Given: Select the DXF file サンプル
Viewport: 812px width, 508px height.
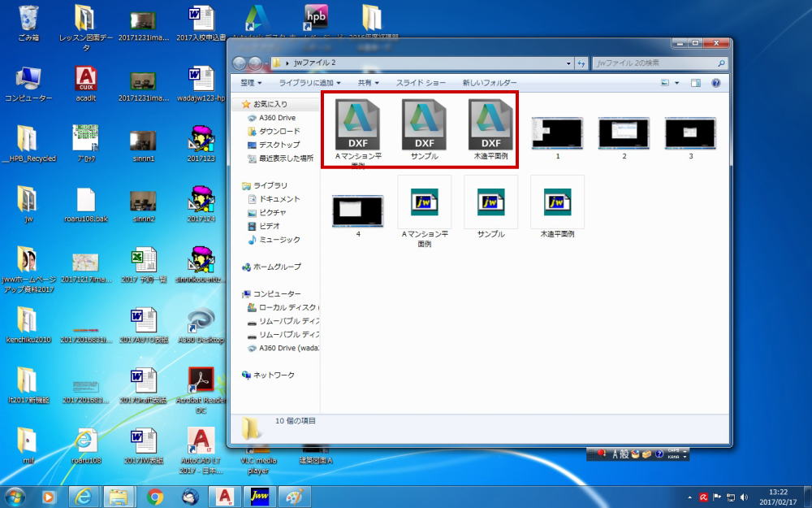Looking at the screenshot, I should pyautogui.click(x=424, y=129).
